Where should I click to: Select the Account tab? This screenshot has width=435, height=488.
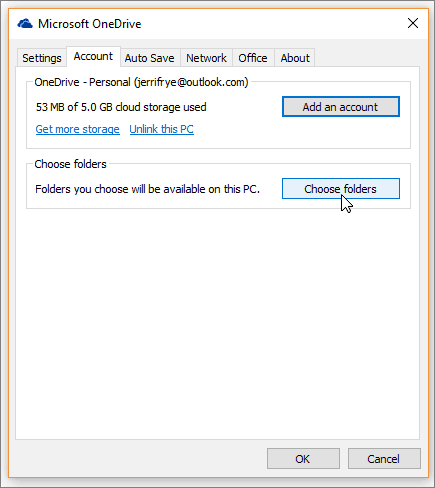[x=93, y=56]
